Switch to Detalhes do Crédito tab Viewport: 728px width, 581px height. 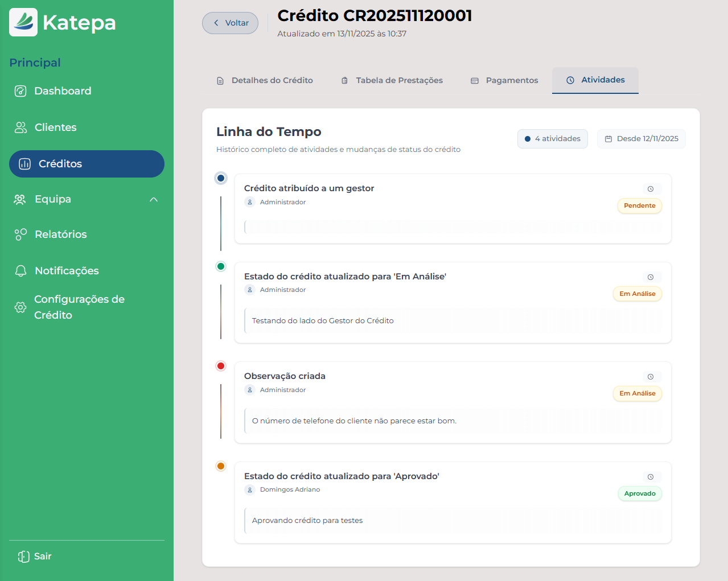[x=265, y=80]
